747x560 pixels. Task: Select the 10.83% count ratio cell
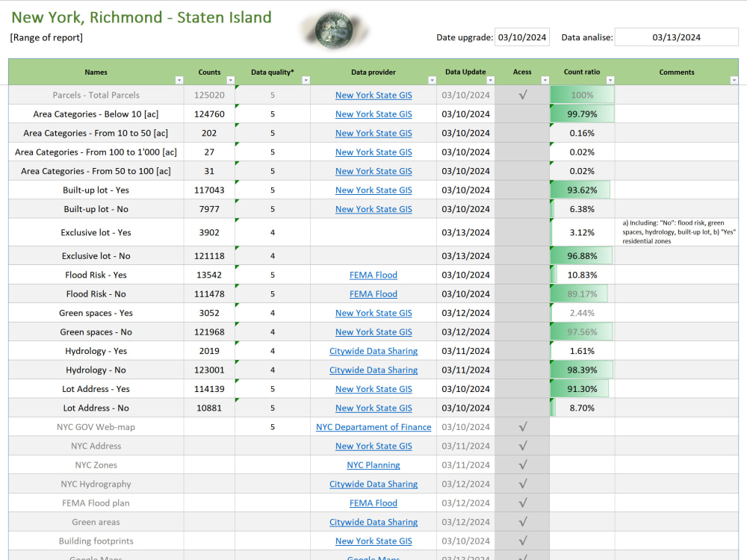point(582,275)
